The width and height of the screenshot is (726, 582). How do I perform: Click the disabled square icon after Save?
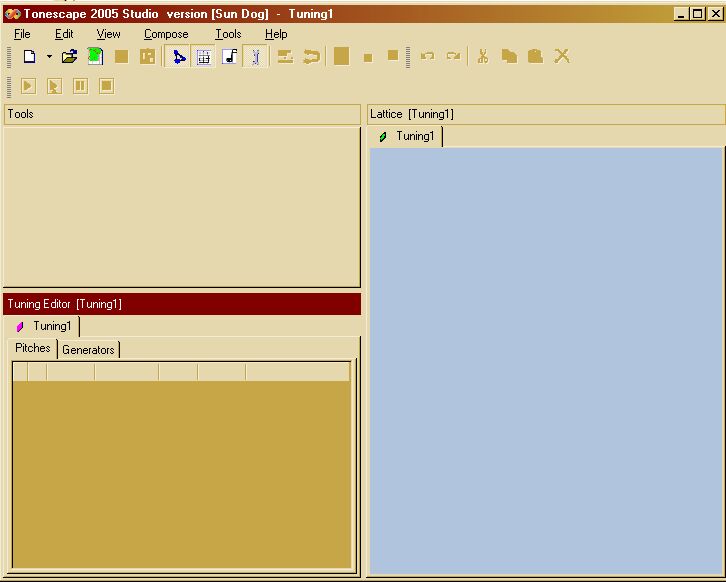121,56
